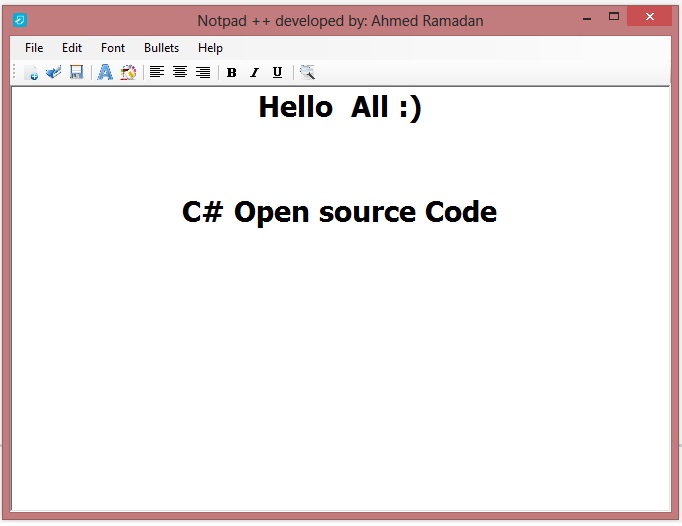Open the Bullets menu
The image size is (682, 526).
coord(161,48)
